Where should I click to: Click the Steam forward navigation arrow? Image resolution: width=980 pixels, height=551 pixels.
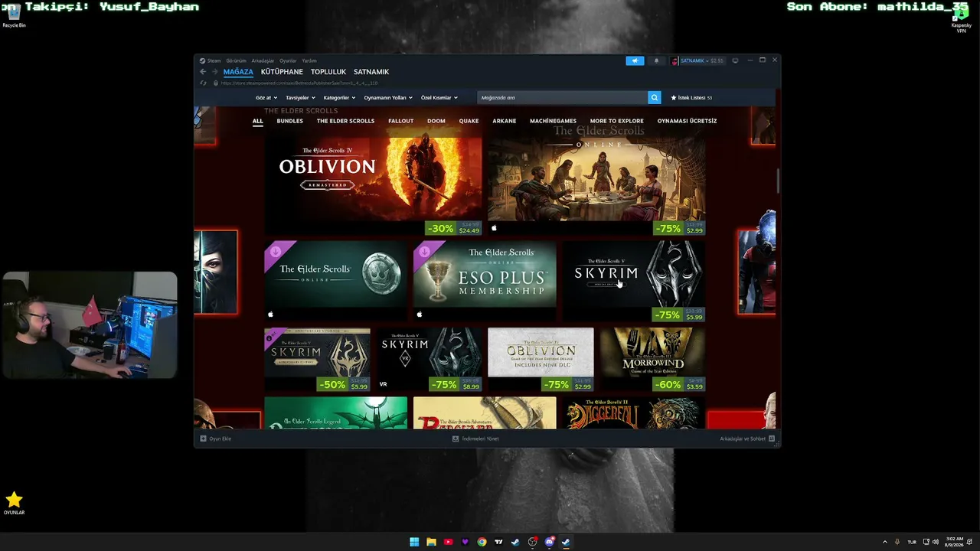[x=214, y=72]
